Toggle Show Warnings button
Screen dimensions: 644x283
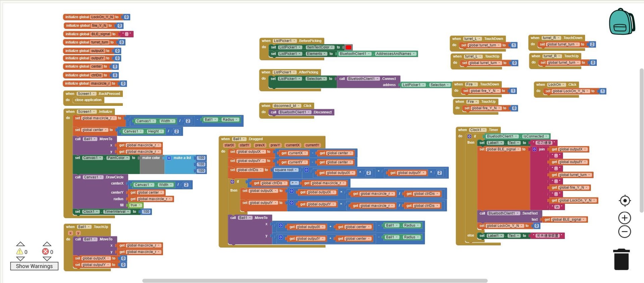click(34, 266)
